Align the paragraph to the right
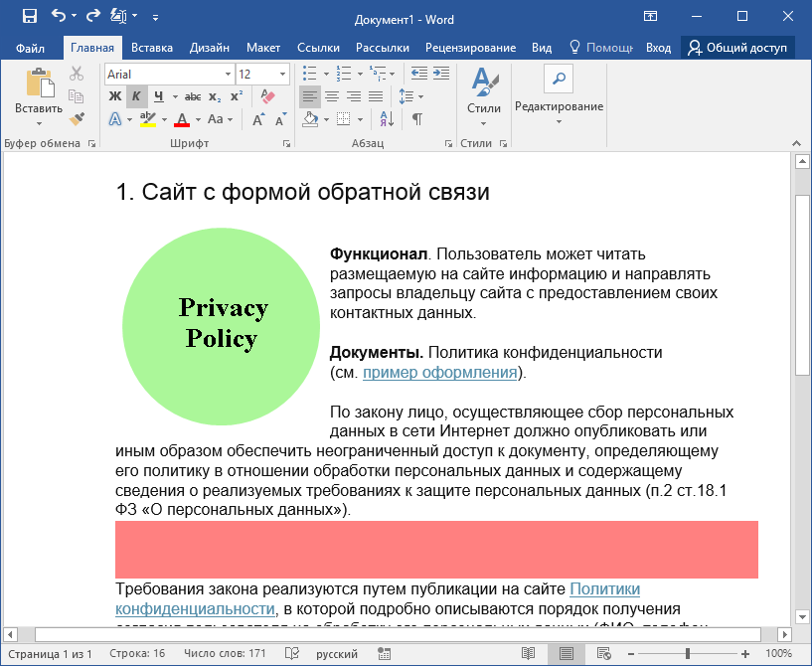The width and height of the screenshot is (812, 666). 354,96
